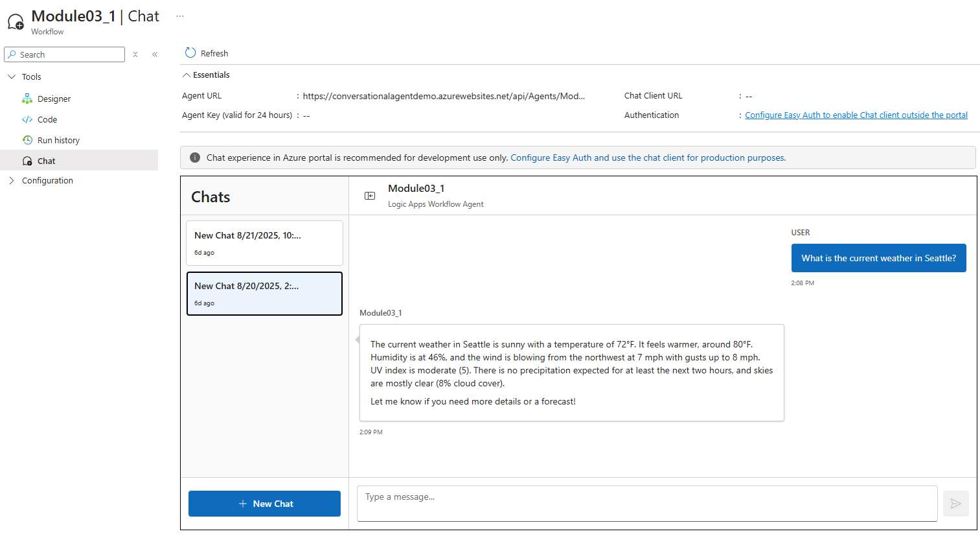Click the info icon in the chat warning banner
The height and width of the screenshot is (538, 980).
194,157
